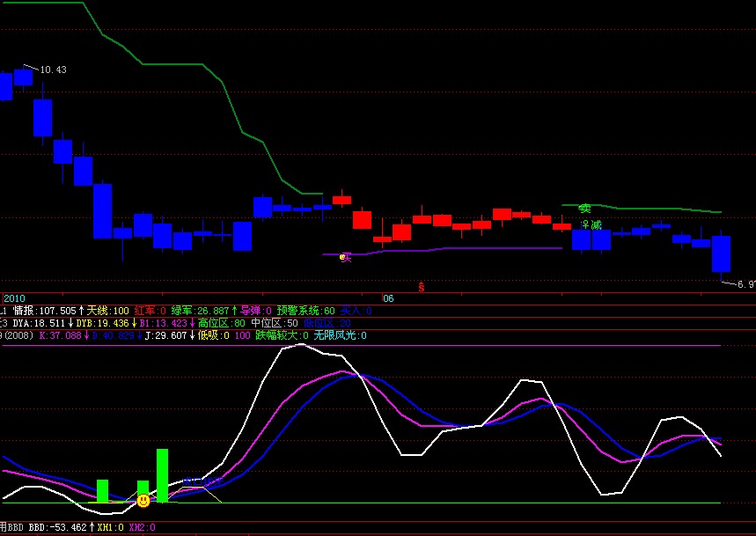Click the 买 buy signal marker on the purple line
This screenshot has width=756, height=536.
coord(346,258)
